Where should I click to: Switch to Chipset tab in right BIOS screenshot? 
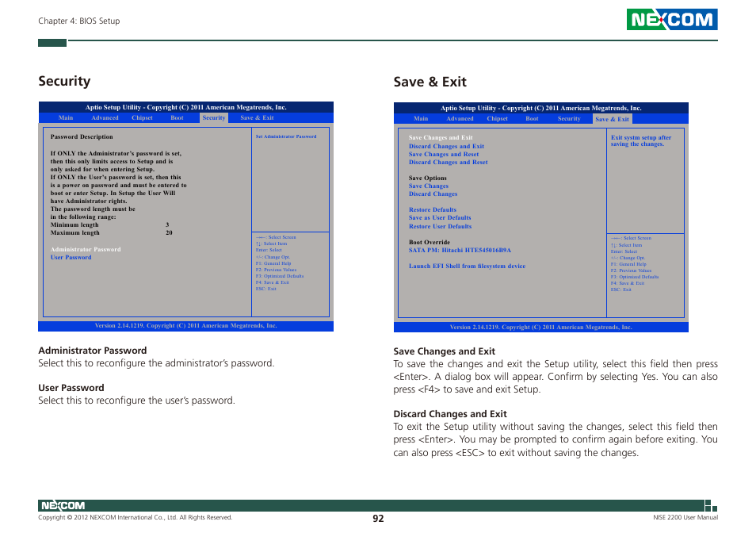(x=497, y=119)
